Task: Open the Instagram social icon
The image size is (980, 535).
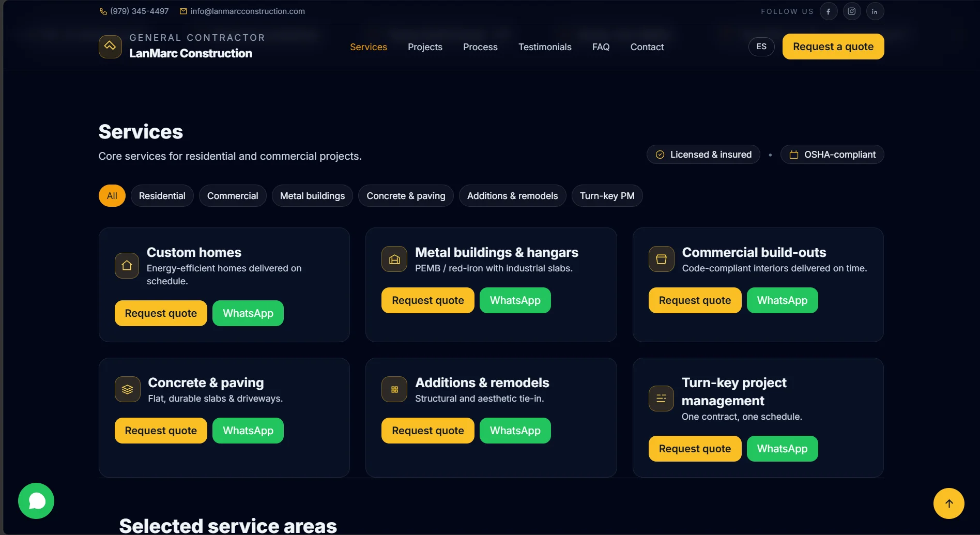Action: (x=851, y=11)
